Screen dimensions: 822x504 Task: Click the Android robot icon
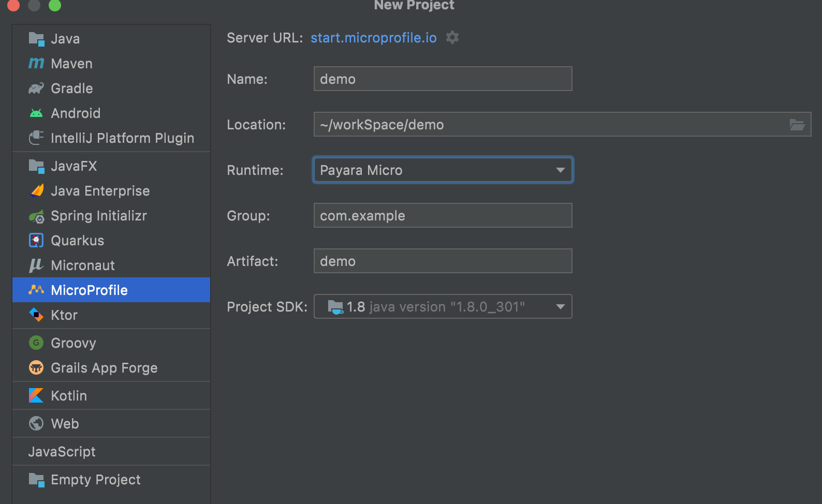pos(36,113)
